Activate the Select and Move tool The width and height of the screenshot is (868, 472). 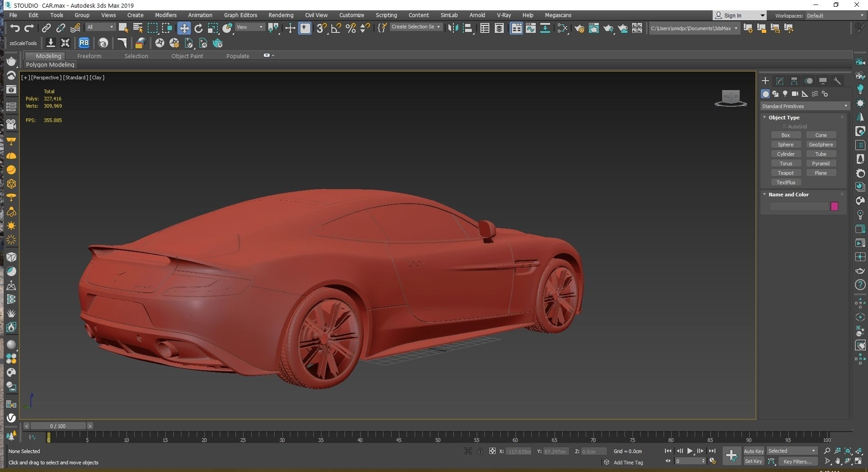pos(184,28)
